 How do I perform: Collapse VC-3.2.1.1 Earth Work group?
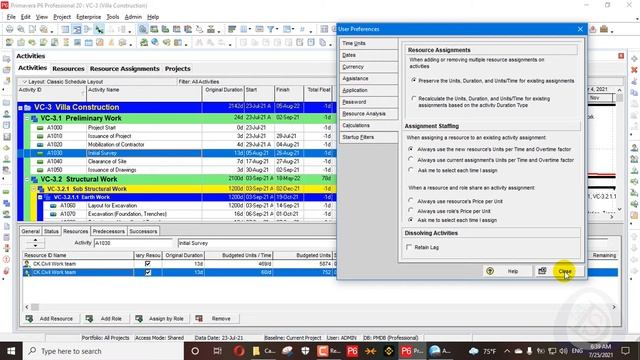pos(40,197)
